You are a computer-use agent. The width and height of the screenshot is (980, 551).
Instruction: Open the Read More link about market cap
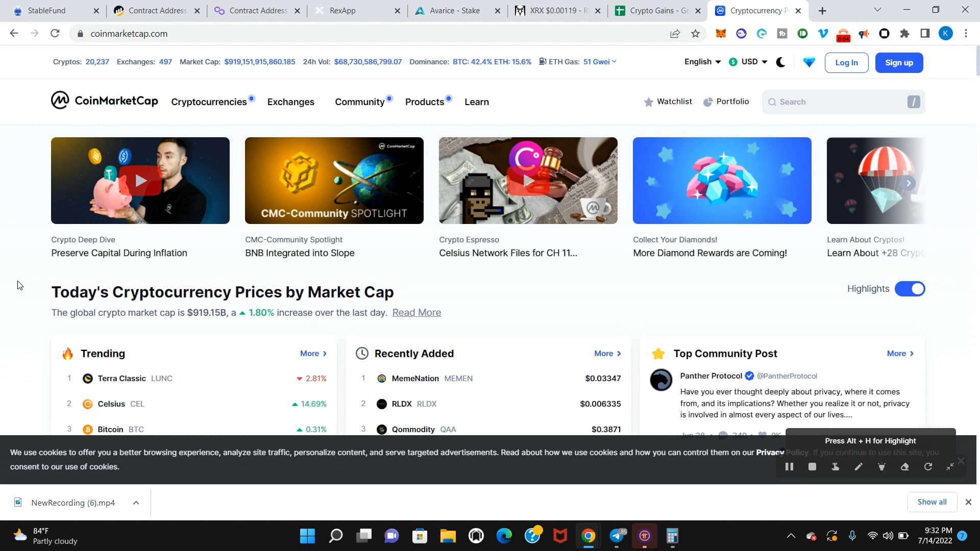point(416,312)
